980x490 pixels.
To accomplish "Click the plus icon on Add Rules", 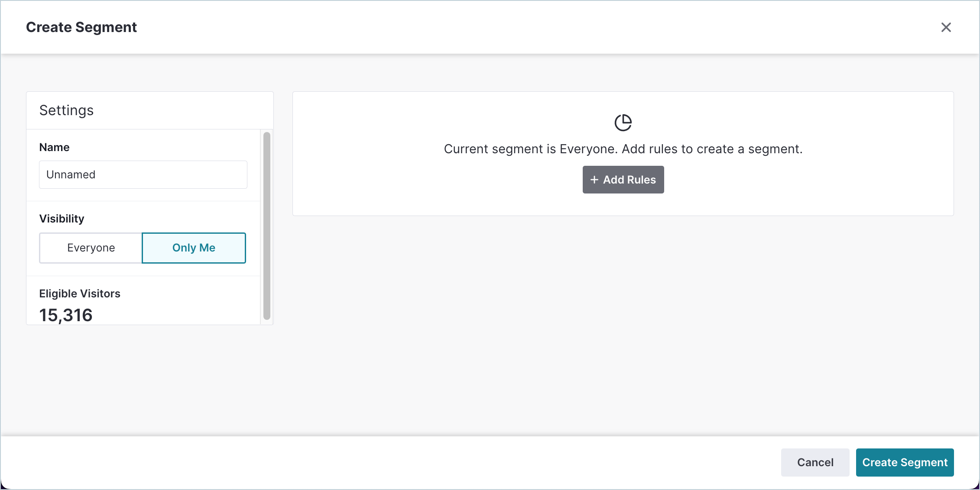I will click(594, 180).
